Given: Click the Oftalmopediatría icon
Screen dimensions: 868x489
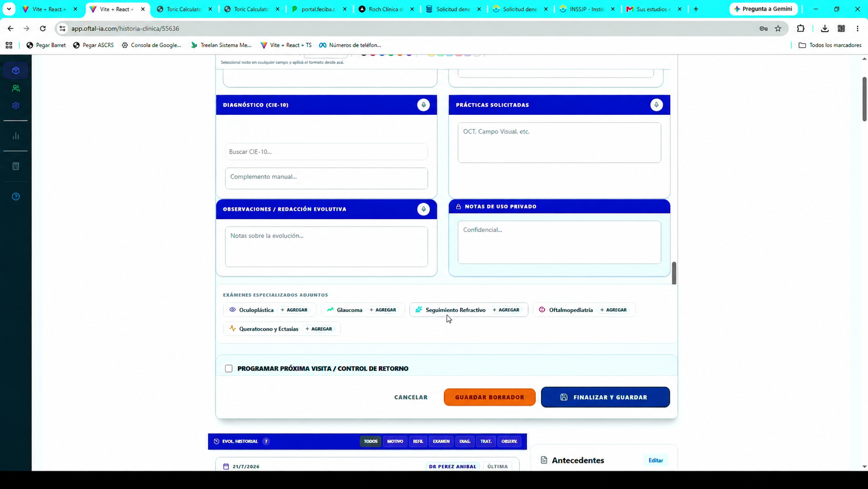Looking at the screenshot, I should pyautogui.click(x=542, y=310).
